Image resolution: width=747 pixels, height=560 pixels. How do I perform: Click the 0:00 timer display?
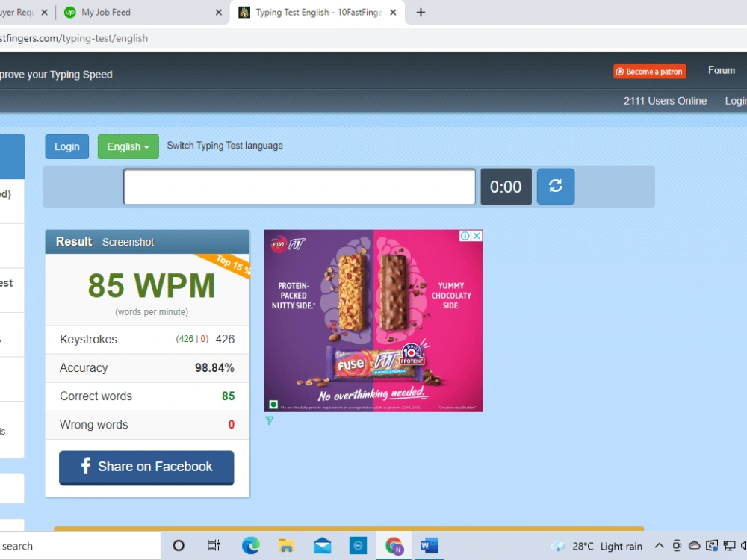[506, 187]
